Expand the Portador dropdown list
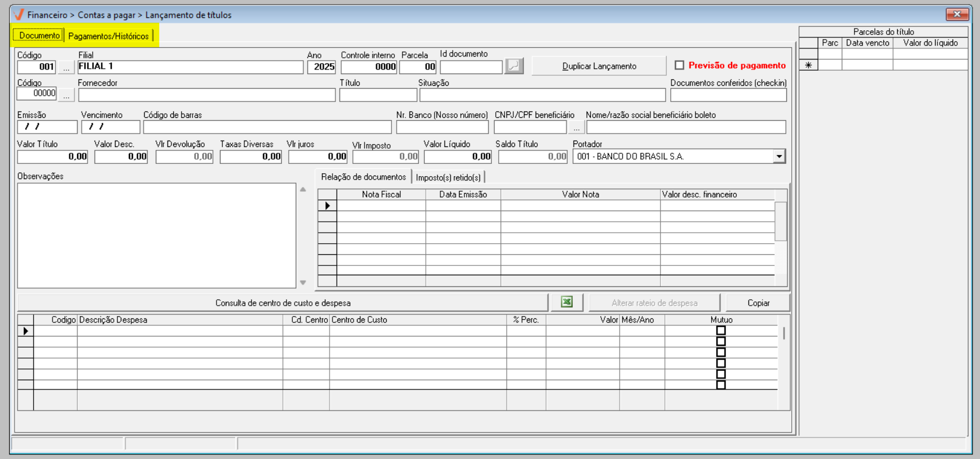This screenshot has width=980, height=459. click(x=779, y=156)
